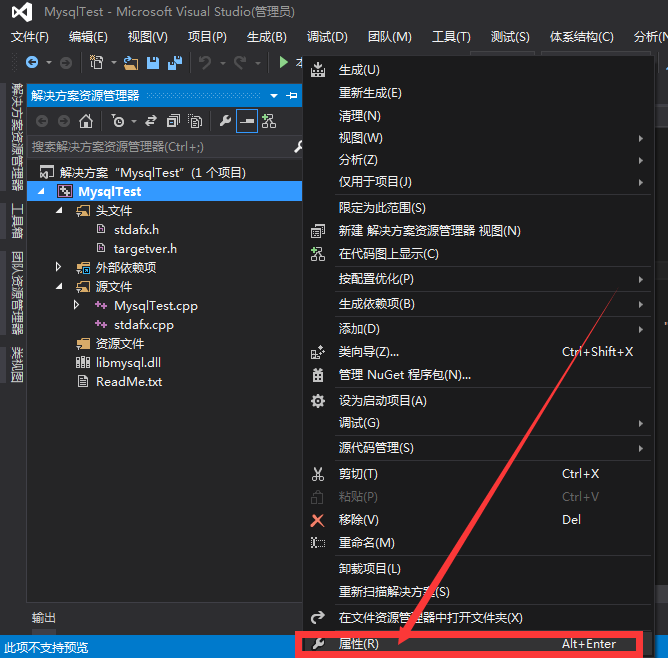Viewport: 668px width, 658px height.
Task: Open the 编辑(E) menu
Action: coord(88,37)
